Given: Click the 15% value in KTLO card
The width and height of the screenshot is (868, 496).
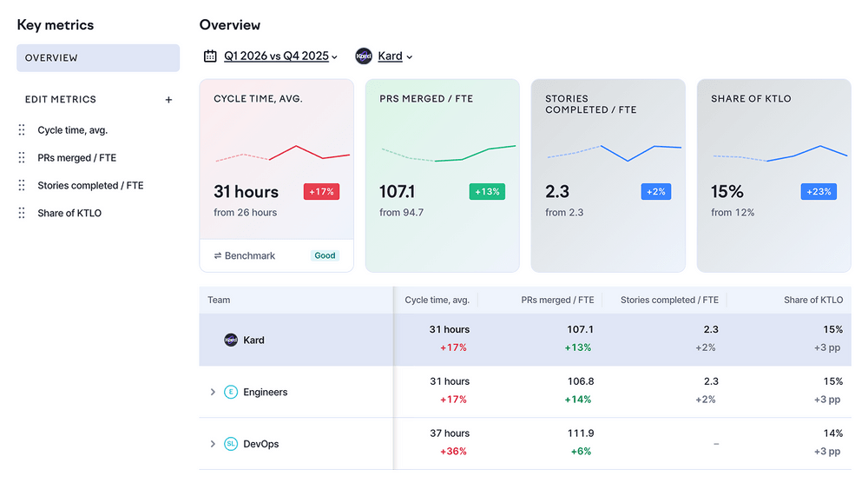Looking at the screenshot, I should pyautogui.click(x=727, y=192).
